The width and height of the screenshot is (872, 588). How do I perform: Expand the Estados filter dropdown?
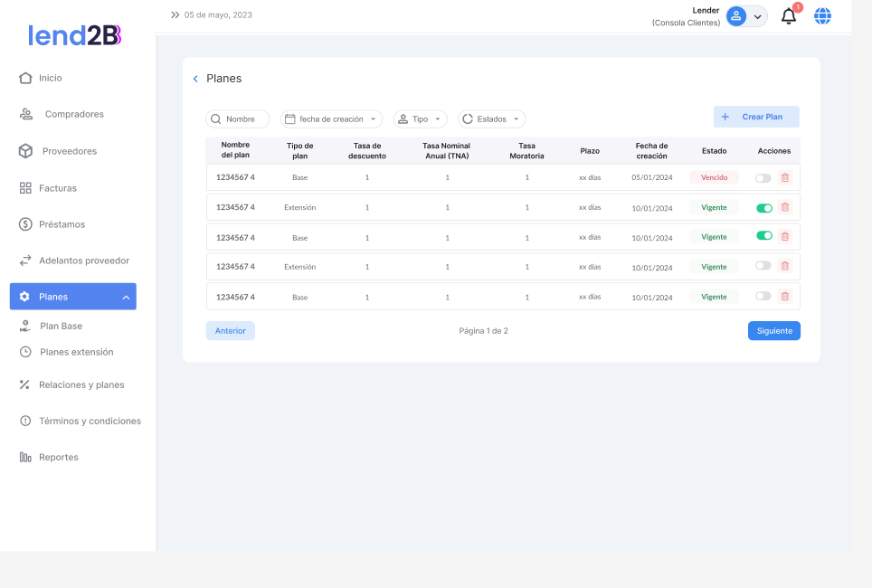click(x=491, y=119)
